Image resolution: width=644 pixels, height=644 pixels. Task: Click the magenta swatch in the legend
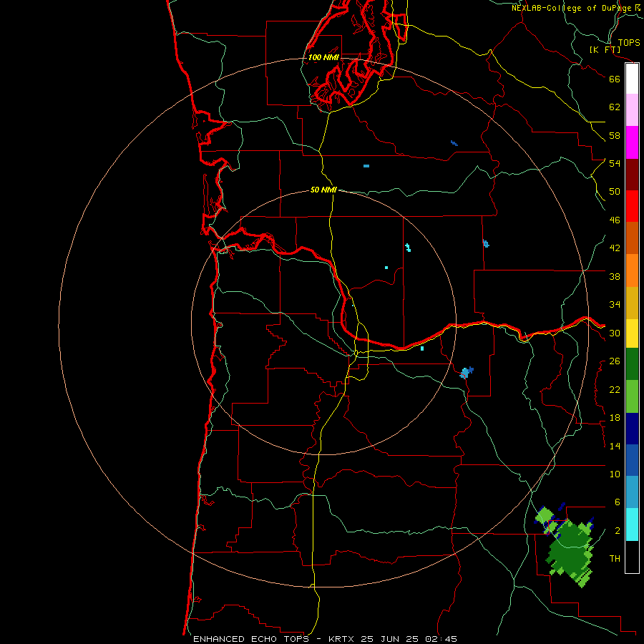[632, 142]
